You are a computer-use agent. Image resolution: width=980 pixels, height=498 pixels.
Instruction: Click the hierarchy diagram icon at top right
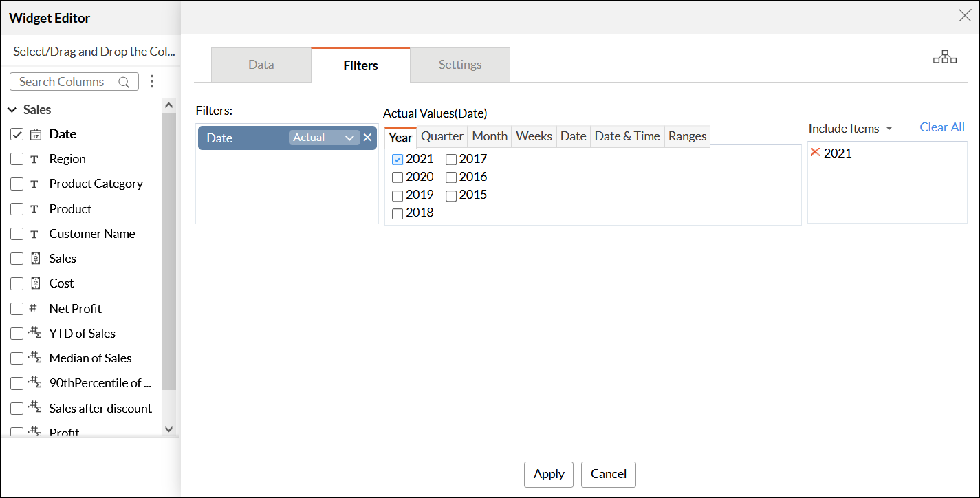coord(944,58)
